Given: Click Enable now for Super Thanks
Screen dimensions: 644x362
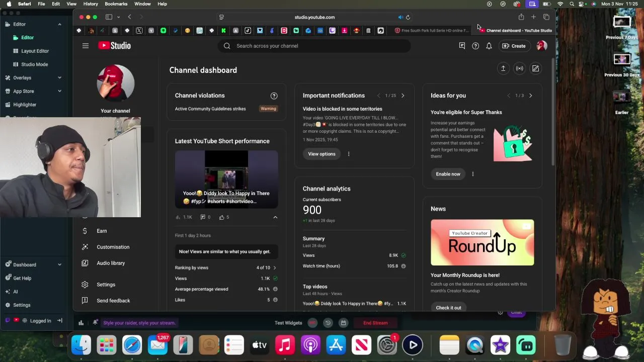Looking at the screenshot, I should click(x=448, y=174).
